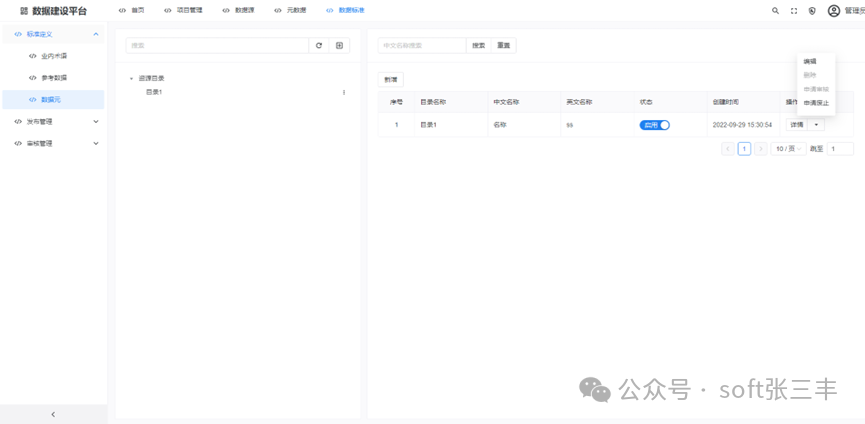Click the 搜索 button beside the name field
The width and height of the screenshot is (865, 424).
(x=478, y=46)
